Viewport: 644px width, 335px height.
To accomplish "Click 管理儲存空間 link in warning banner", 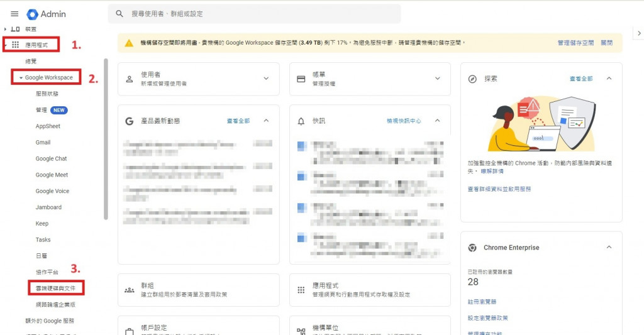I will pyautogui.click(x=575, y=43).
